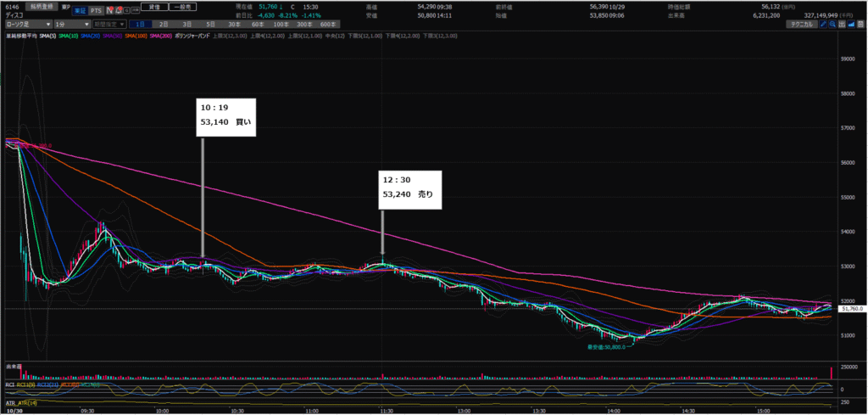The image size is (868, 415).
Task: Select the 1日 period option
Action: coord(142,25)
